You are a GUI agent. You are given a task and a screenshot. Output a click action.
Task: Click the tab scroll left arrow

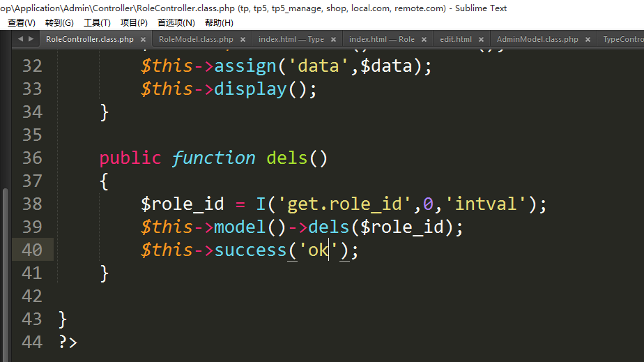[20, 40]
